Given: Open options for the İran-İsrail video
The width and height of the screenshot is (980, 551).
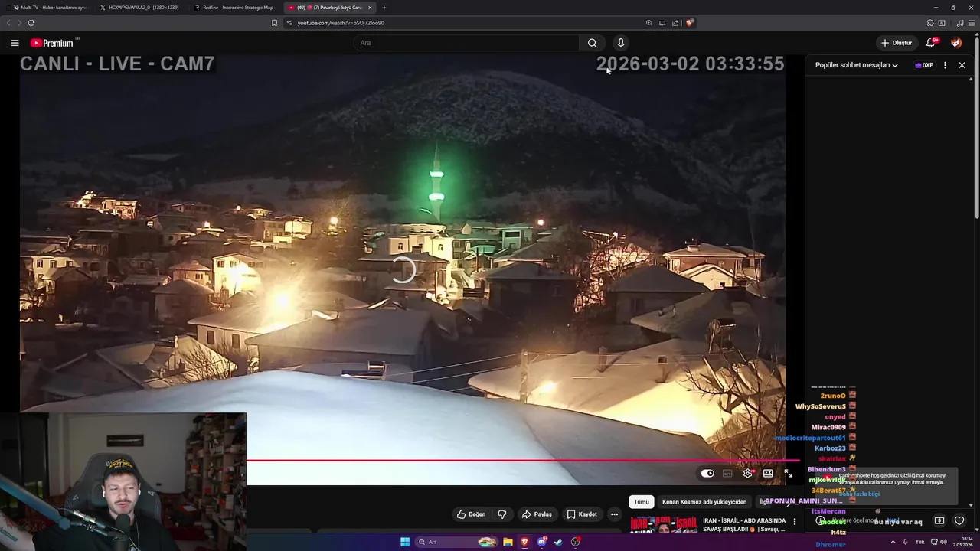Looking at the screenshot, I should (x=794, y=521).
